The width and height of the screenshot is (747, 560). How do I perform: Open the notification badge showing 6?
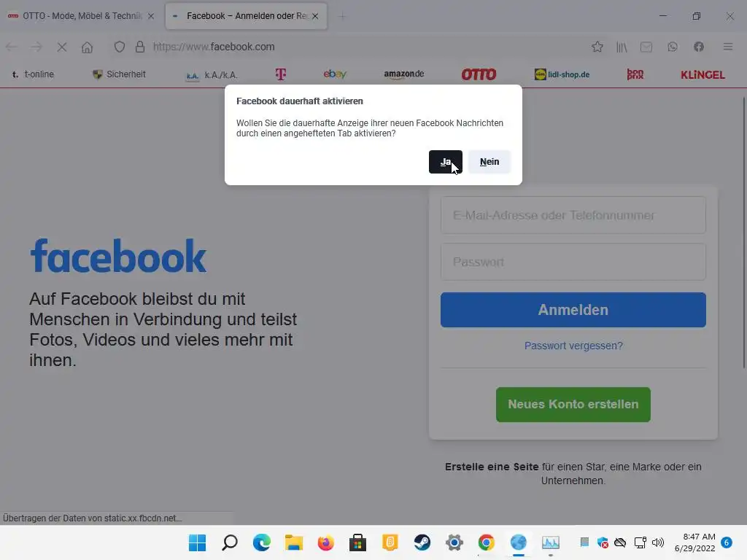727,542
